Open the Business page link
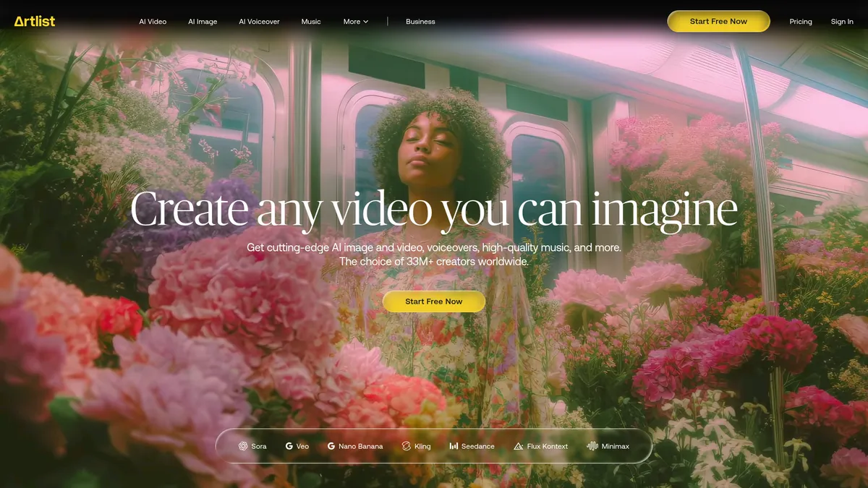This screenshot has height=488, width=868. [420, 22]
